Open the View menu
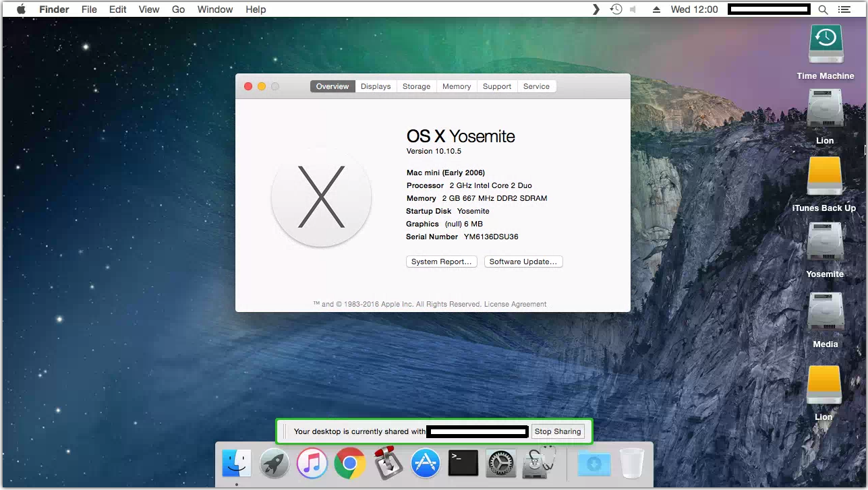 pyautogui.click(x=149, y=9)
